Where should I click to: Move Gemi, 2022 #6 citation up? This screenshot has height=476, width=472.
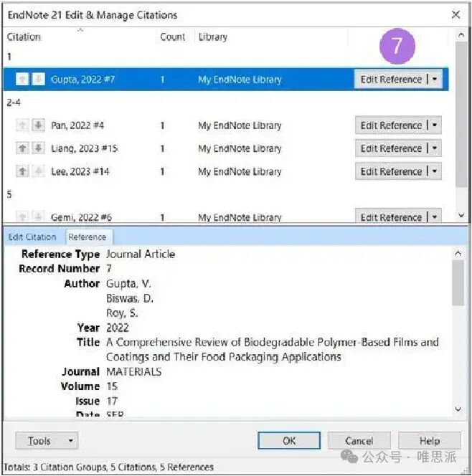[22, 216]
